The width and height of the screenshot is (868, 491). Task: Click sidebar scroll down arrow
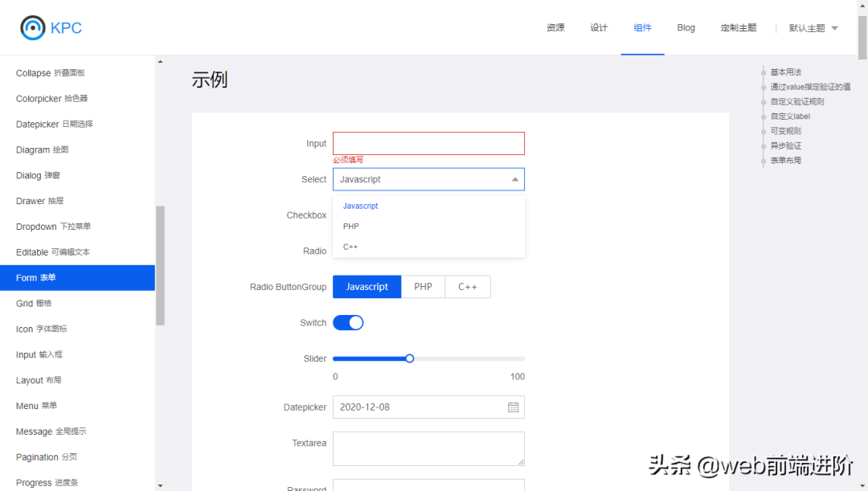[x=160, y=485]
